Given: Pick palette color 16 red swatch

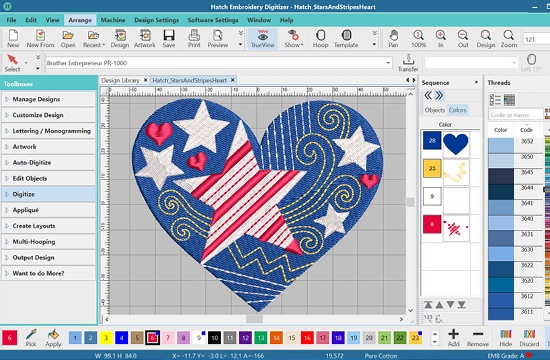Looking at the screenshot, I should pos(307,338).
